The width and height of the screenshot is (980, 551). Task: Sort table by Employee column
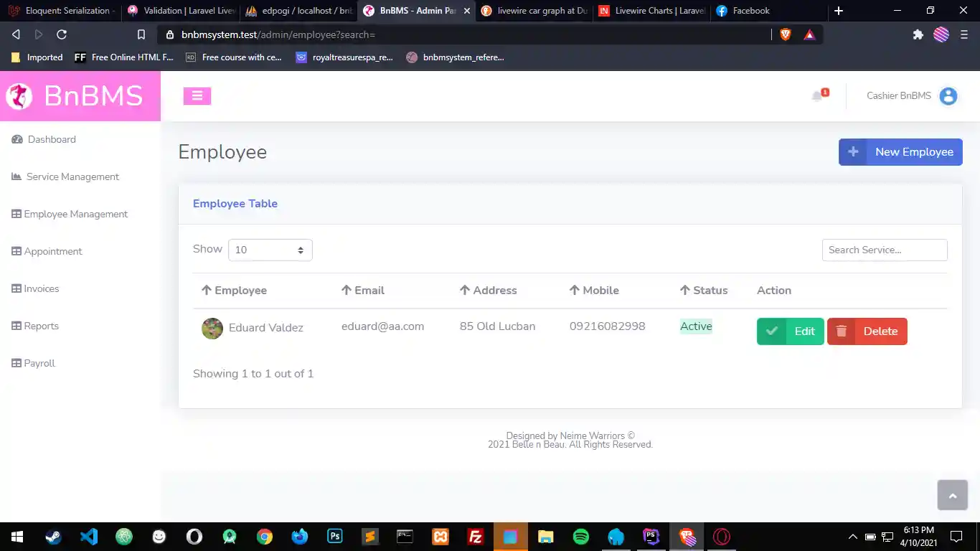(x=234, y=291)
